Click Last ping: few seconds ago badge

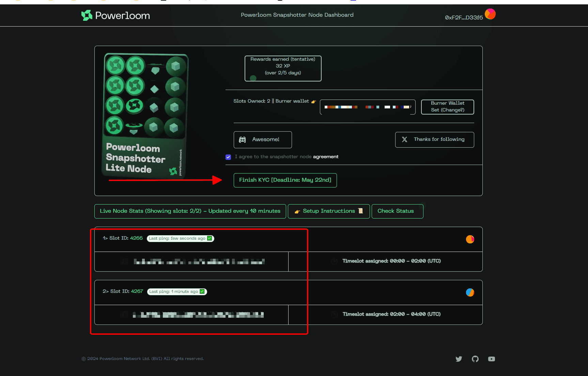[x=180, y=238]
